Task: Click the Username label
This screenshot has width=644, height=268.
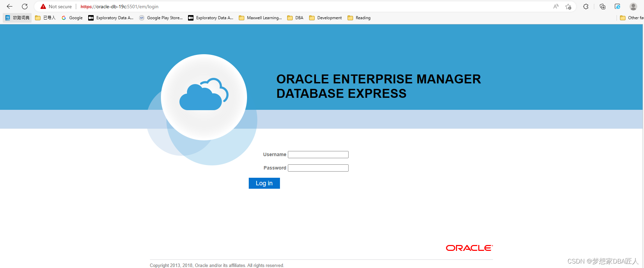Action: click(x=274, y=154)
